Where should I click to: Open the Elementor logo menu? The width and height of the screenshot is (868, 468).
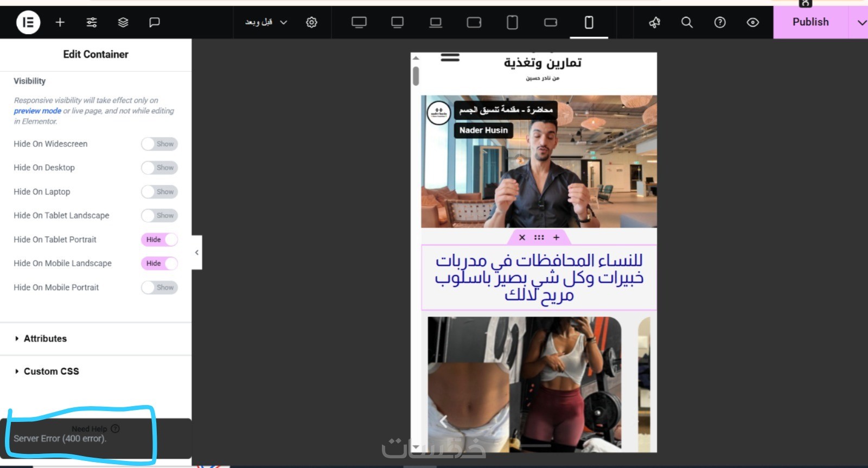coord(28,22)
